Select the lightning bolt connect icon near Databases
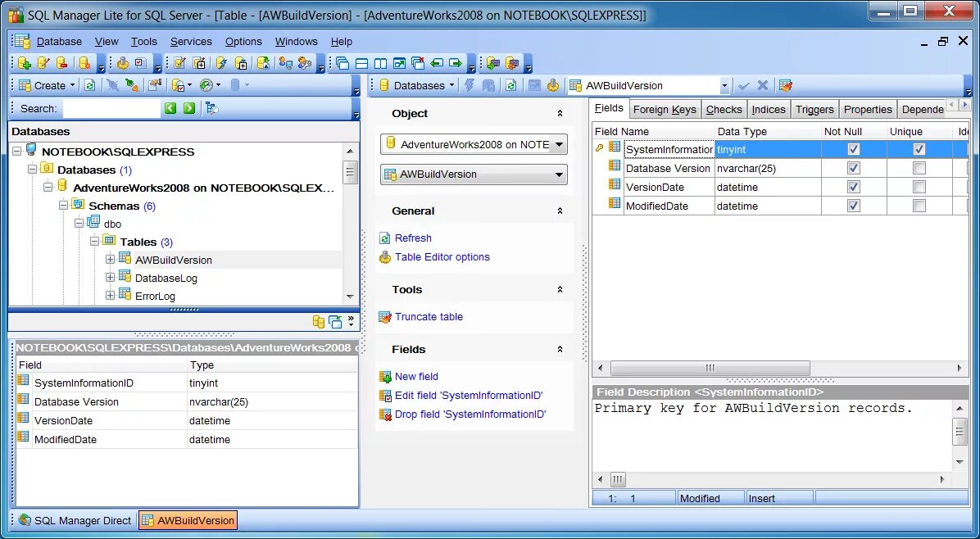This screenshot has width=980, height=539. tap(468, 85)
